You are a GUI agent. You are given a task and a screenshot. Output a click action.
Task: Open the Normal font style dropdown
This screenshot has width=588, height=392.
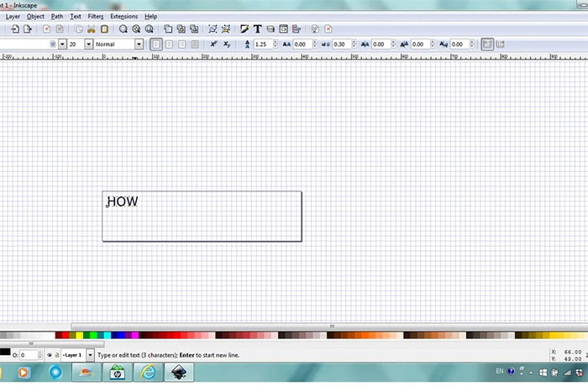click(x=139, y=44)
